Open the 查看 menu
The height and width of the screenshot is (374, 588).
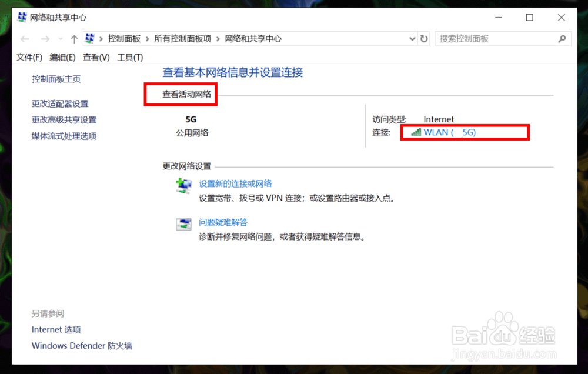click(96, 57)
